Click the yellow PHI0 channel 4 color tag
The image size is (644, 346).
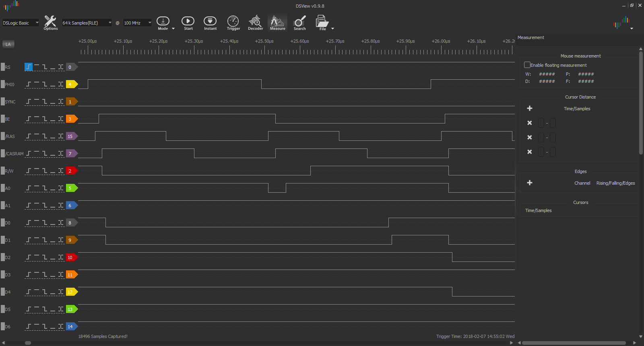(71, 84)
